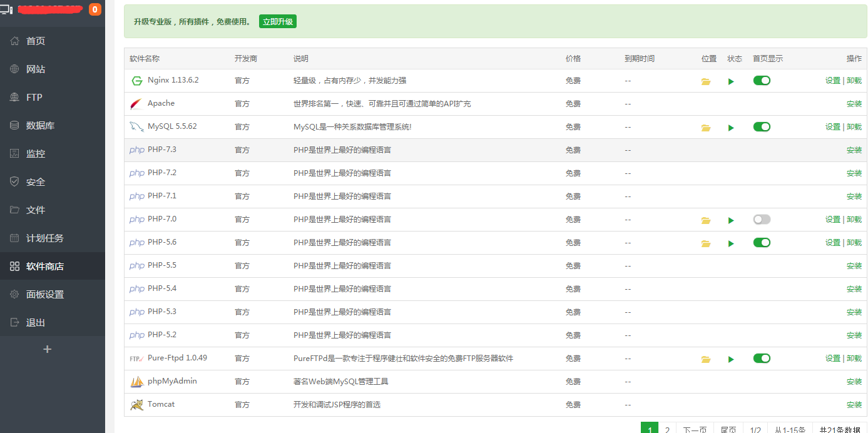Open the MySQL folder location icon
Screen dimensions: 868x433
[706, 128]
